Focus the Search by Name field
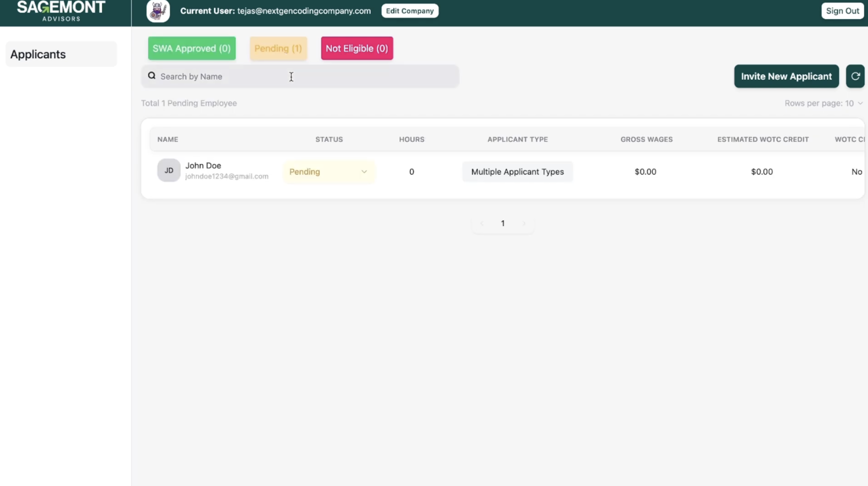868x486 pixels. 300,76
